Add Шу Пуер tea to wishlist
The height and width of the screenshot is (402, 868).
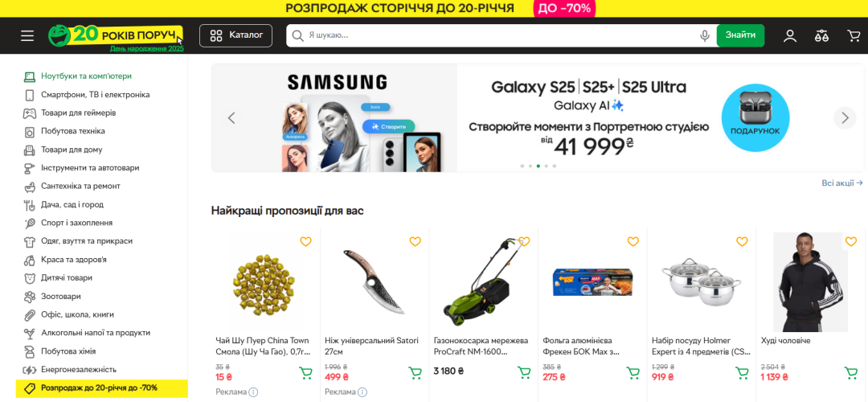pos(305,242)
